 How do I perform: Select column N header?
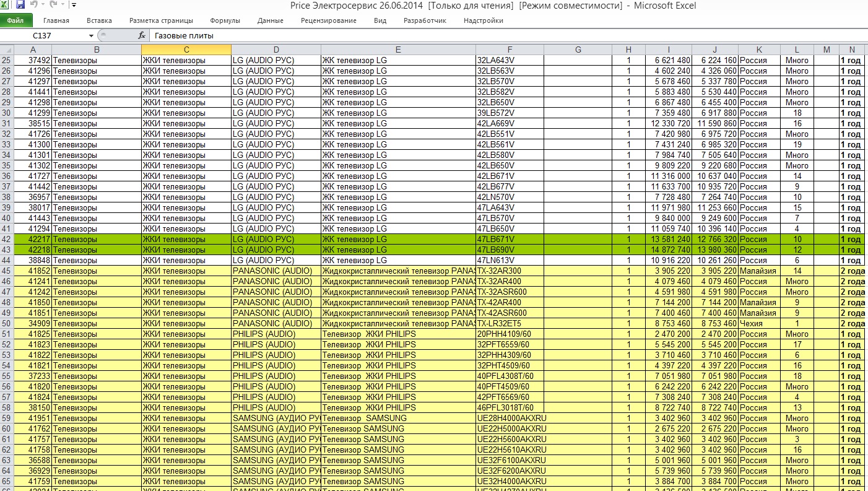click(x=852, y=50)
